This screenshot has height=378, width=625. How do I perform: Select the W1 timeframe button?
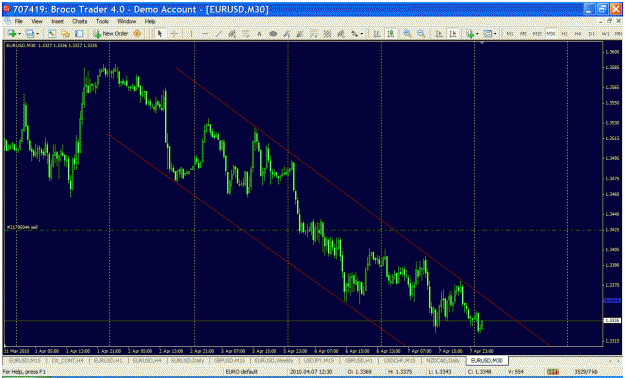[x=605, y=34]
